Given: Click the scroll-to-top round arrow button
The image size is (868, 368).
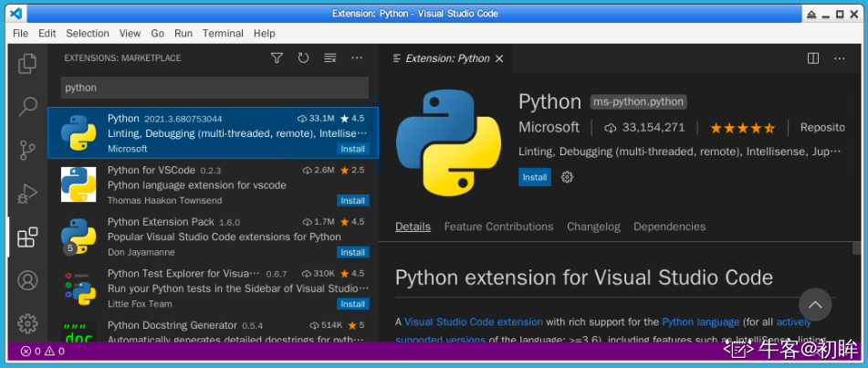Looking at the screenshot, I should (815, 304).
